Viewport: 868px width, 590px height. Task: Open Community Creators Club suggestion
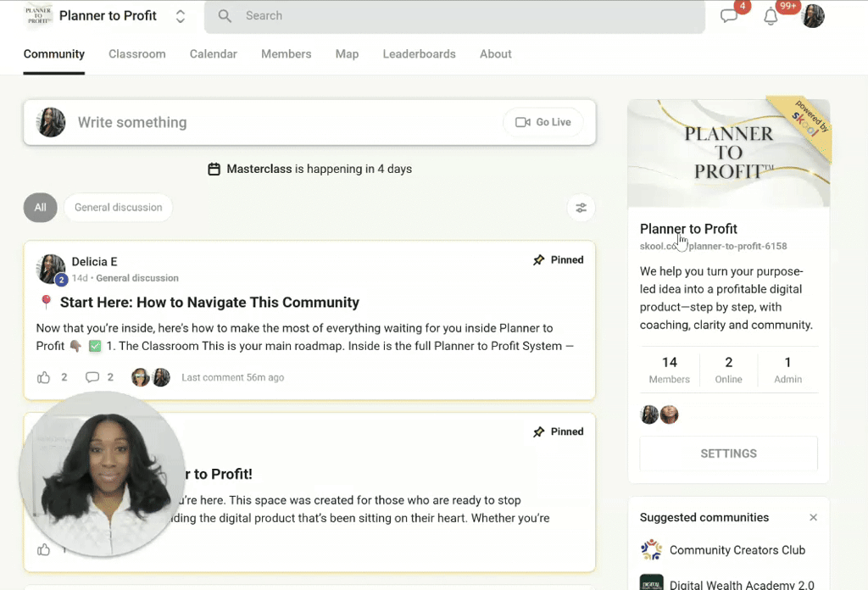tap(737, 550)
